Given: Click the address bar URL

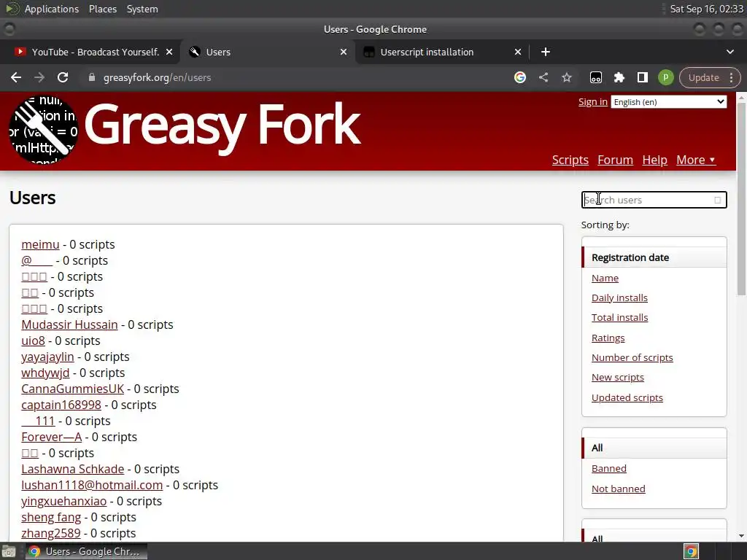Looking at the screenshot, I should click(158, 77).
